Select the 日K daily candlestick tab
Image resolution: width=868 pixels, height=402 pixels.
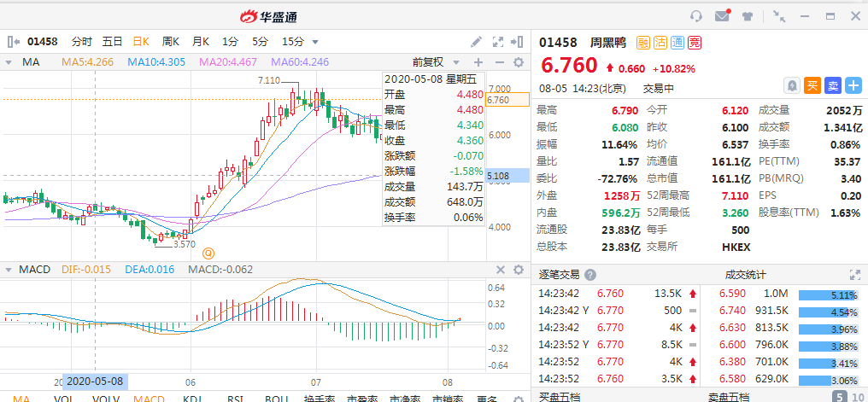pyautogui.click(x=141, y=42)
